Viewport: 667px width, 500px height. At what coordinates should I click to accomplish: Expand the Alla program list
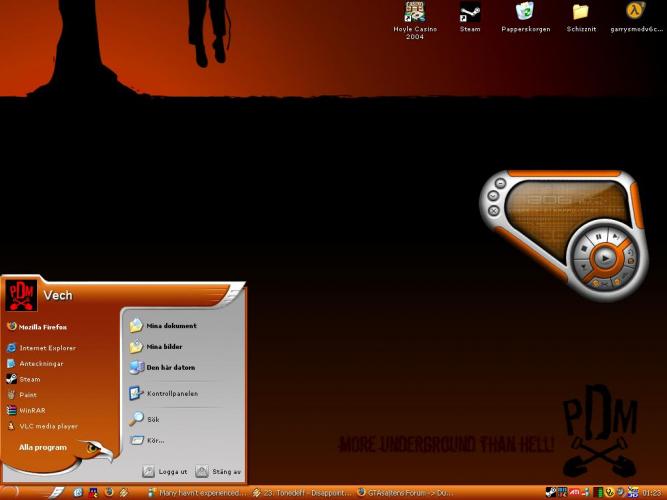point(43,447)
